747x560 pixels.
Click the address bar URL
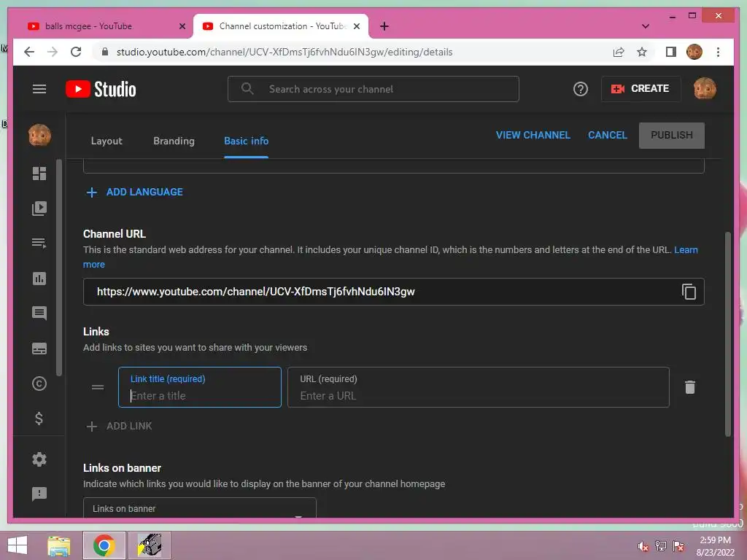285,52
